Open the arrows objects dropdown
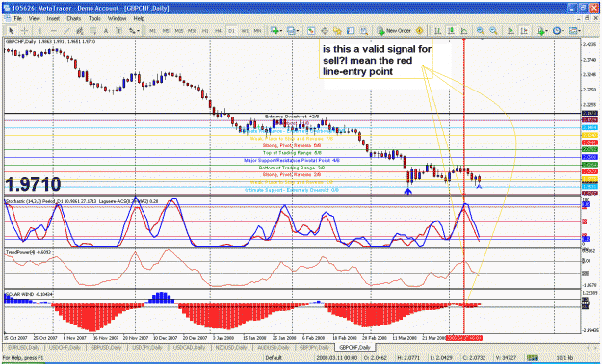Screen dimensions: 602x364 134,31
